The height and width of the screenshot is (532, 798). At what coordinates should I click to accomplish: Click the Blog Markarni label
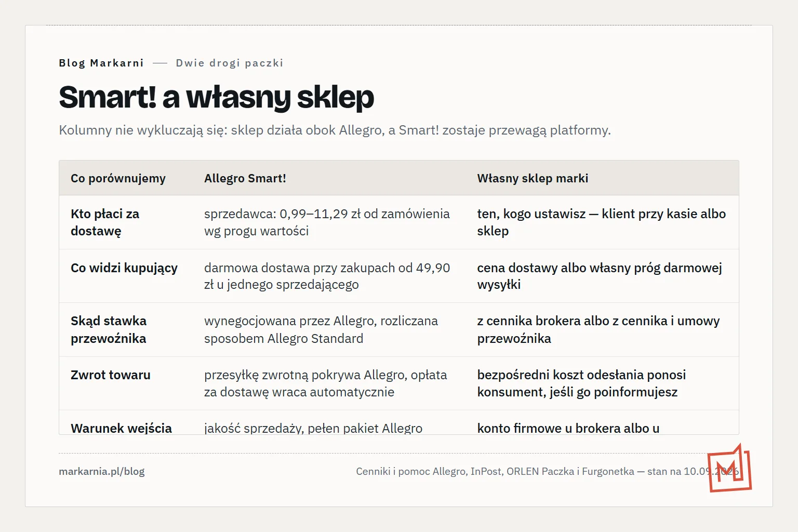101,63
